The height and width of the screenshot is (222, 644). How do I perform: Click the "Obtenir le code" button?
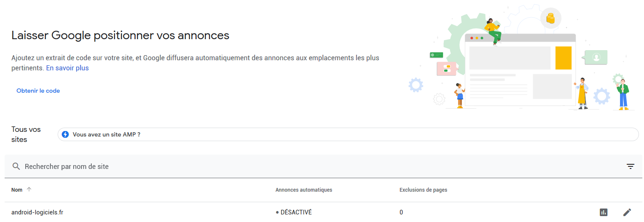tap(38, 91)
